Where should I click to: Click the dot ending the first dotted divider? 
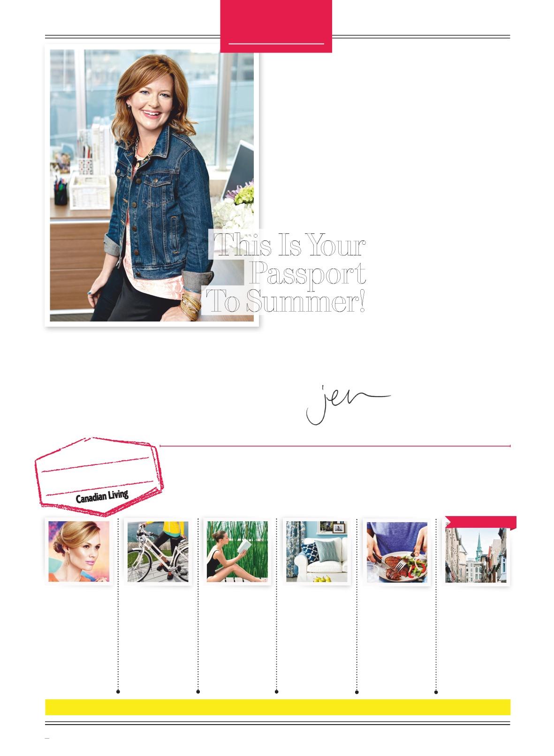[x=118, y=691]
